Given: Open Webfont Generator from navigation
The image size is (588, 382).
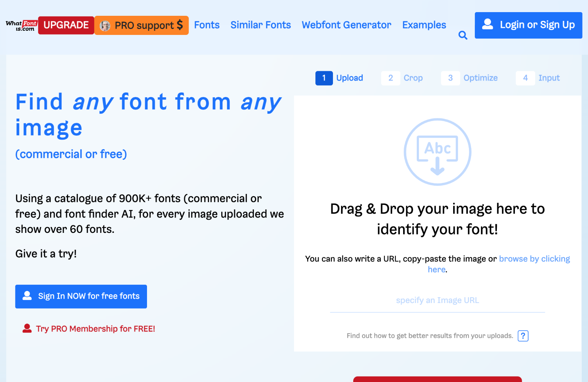Looking at the screenshot, I should [x=346, y=25].
